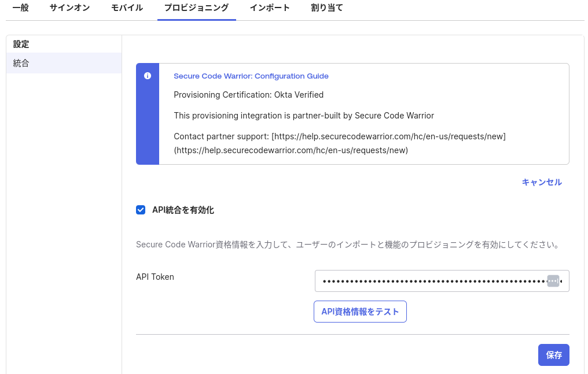588x374 pixels.
Task: Click into the API Token field
Action: (x=442, y=281)
